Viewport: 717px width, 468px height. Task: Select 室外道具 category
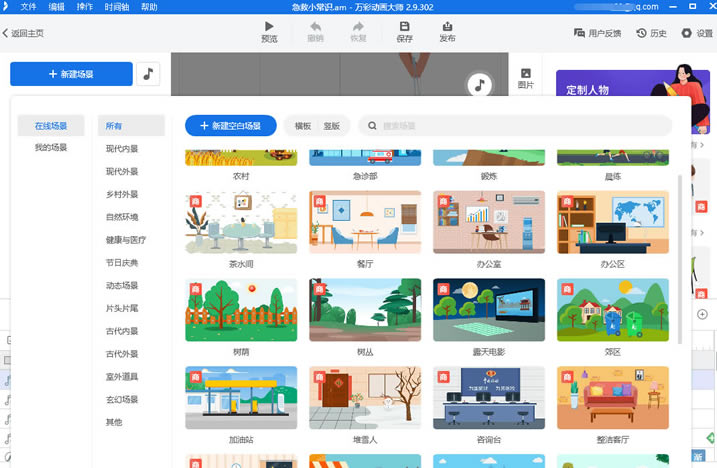click(x=122, y=377)
